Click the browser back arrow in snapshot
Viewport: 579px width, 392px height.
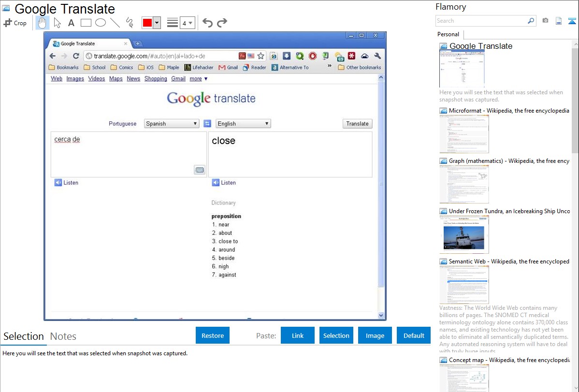coord(52,56)
